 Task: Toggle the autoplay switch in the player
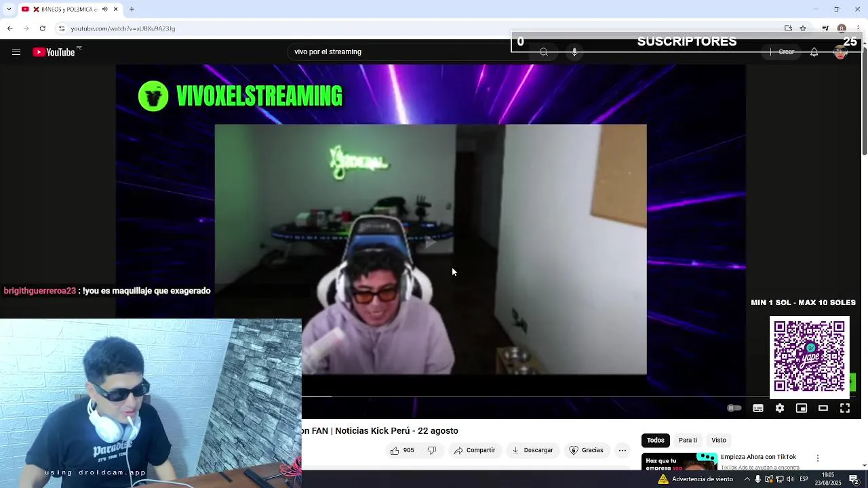734,408
